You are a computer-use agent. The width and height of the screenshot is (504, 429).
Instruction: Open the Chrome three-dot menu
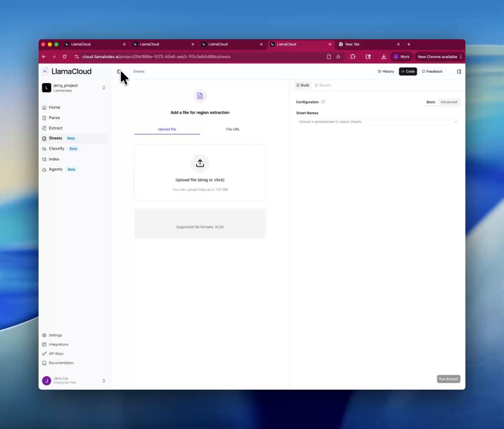tap(461, 57)
